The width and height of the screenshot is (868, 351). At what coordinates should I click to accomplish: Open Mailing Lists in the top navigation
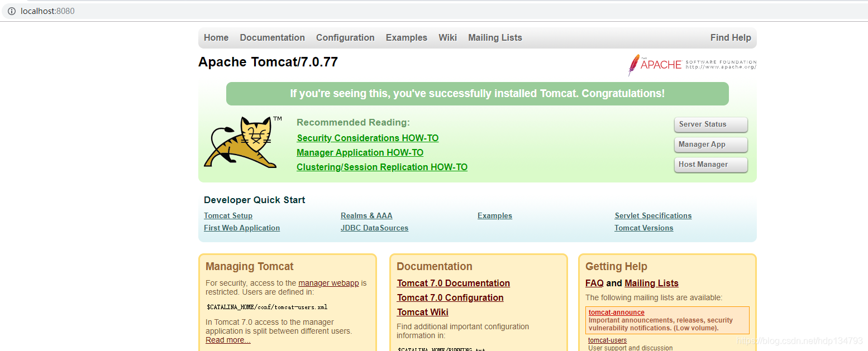click(495, 37)
